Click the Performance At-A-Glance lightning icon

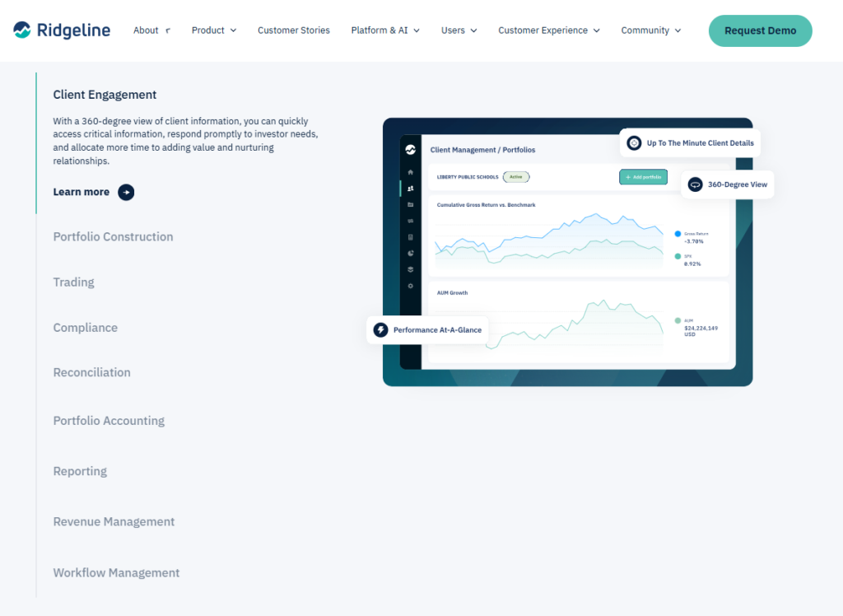click(380, 329)
